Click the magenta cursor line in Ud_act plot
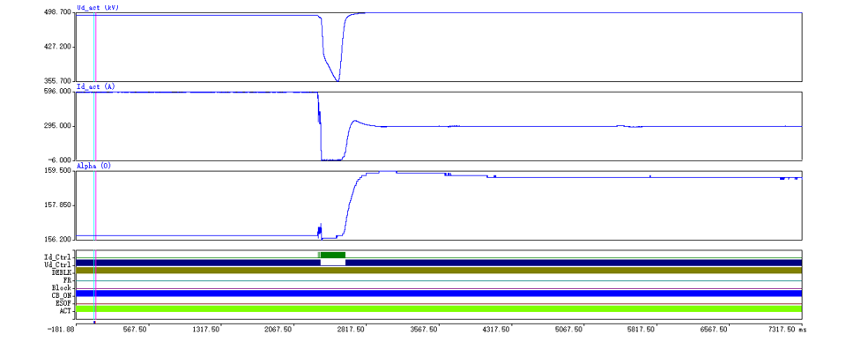The width and height of the screenshot is (868, 342). (96, 47)
